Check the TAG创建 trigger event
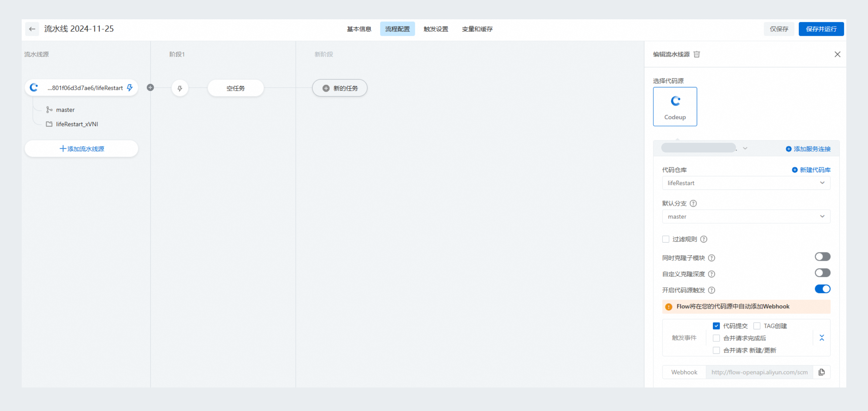 (757, 326)
